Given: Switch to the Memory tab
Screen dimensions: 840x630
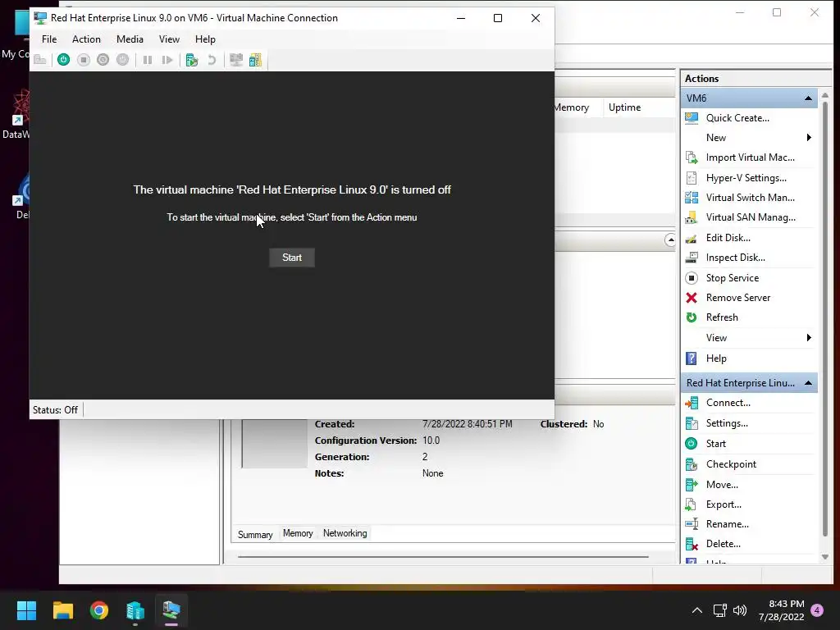Looking at the screenshot, I should [x=298, y=533].
